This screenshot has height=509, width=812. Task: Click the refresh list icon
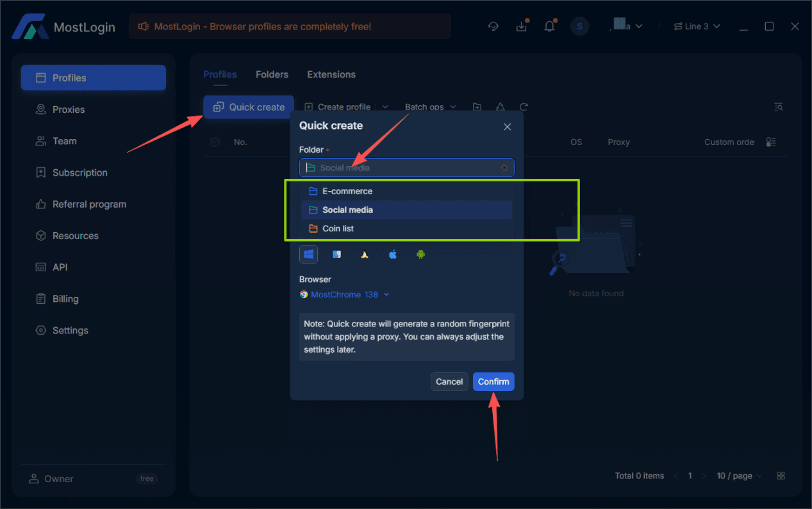tap(524, 107)
